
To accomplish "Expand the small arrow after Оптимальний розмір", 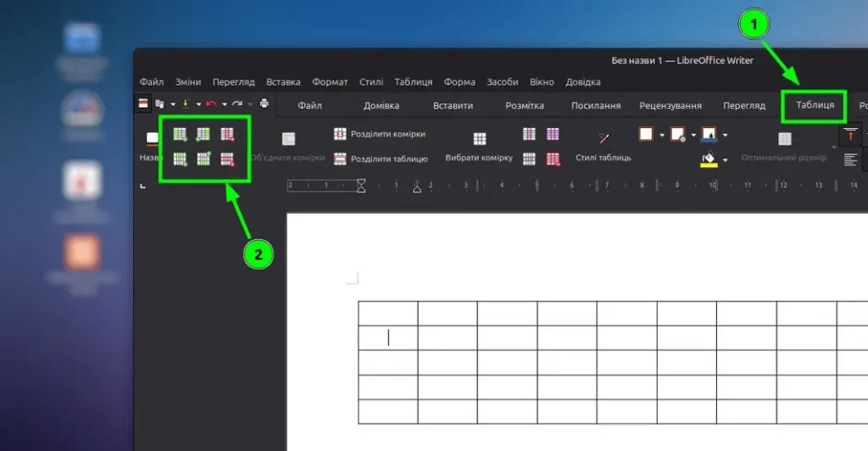I will (834, 147).
